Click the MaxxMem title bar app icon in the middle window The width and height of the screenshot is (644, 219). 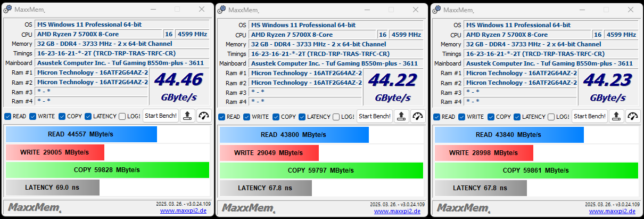pyautogui.click(x=222, y=9)
